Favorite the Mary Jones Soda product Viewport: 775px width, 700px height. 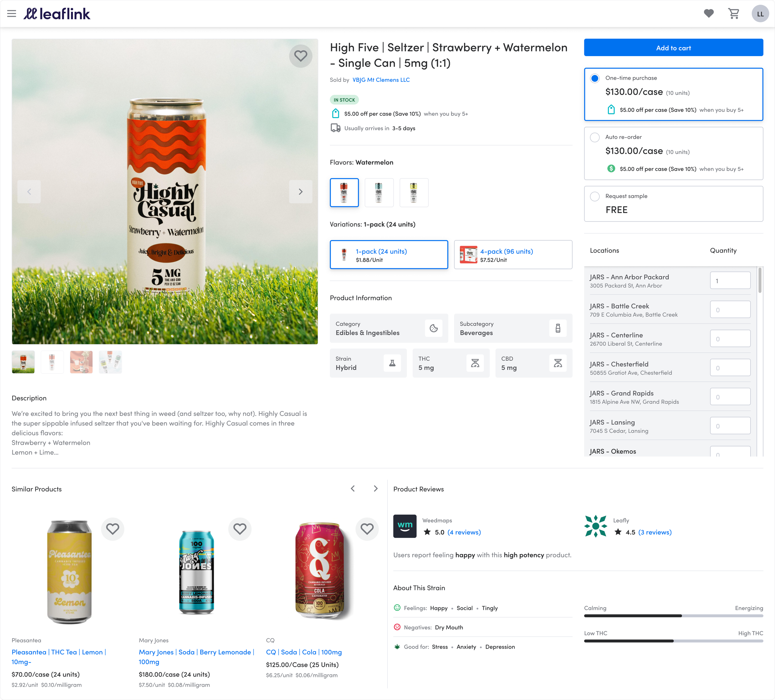pos(240,529)
